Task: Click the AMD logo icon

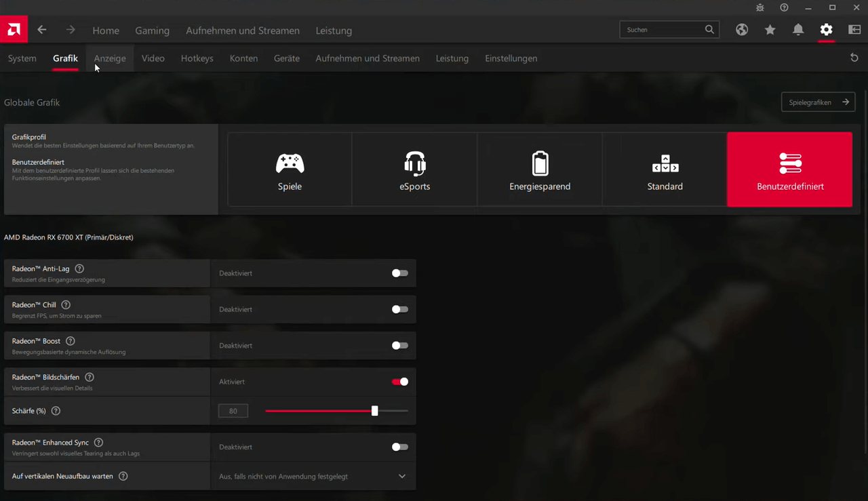Action: click(14, 29)
